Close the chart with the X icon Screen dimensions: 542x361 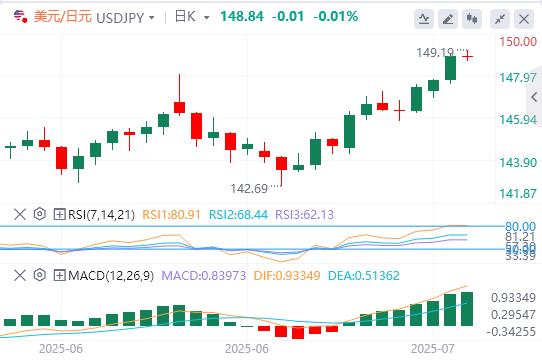coord(524,19)
